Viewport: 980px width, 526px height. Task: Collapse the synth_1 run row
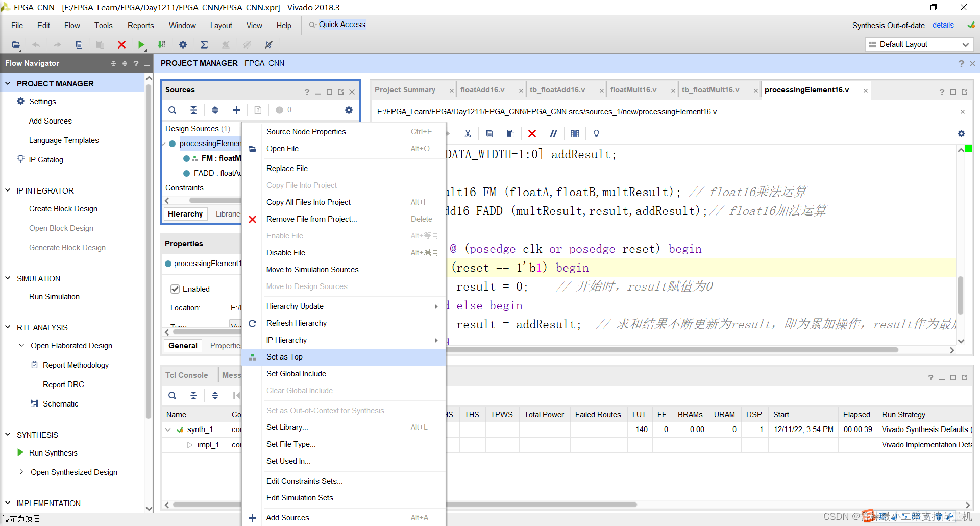tap(168, 429)
